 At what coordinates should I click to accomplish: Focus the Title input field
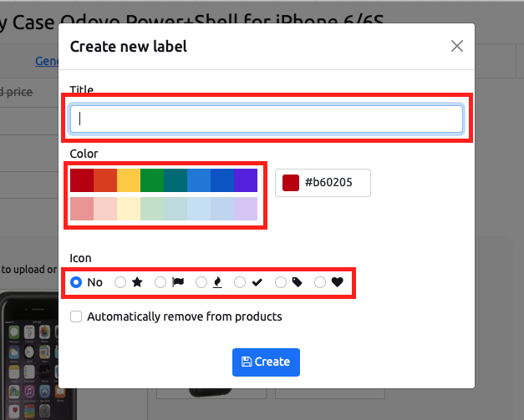pos(267,119)
